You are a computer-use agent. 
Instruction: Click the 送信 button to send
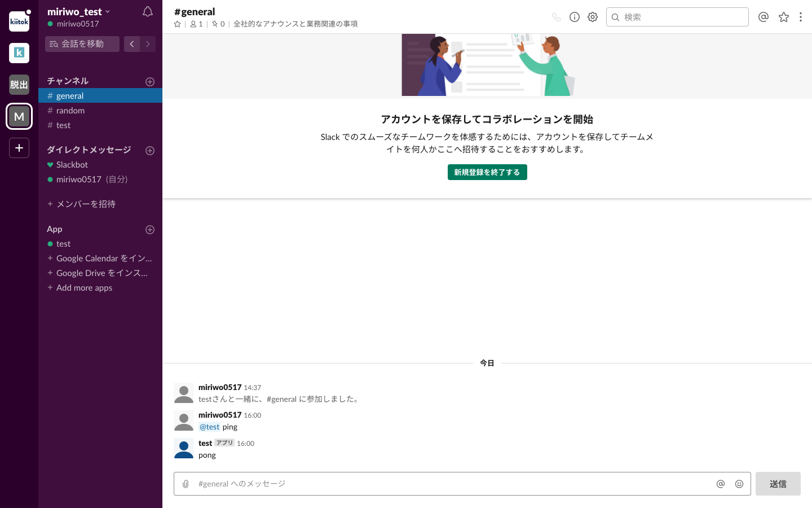[x=778, y=484]
